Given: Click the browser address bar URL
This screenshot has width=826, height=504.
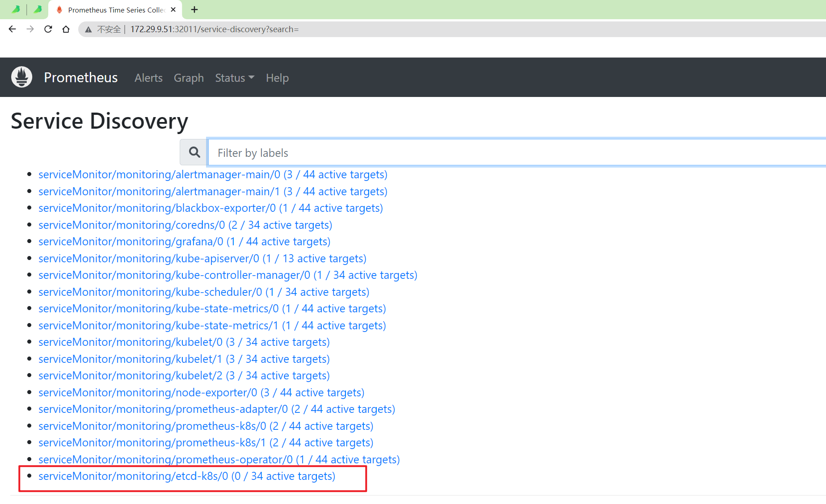Looking at the screenshot, I should (215, 29).
